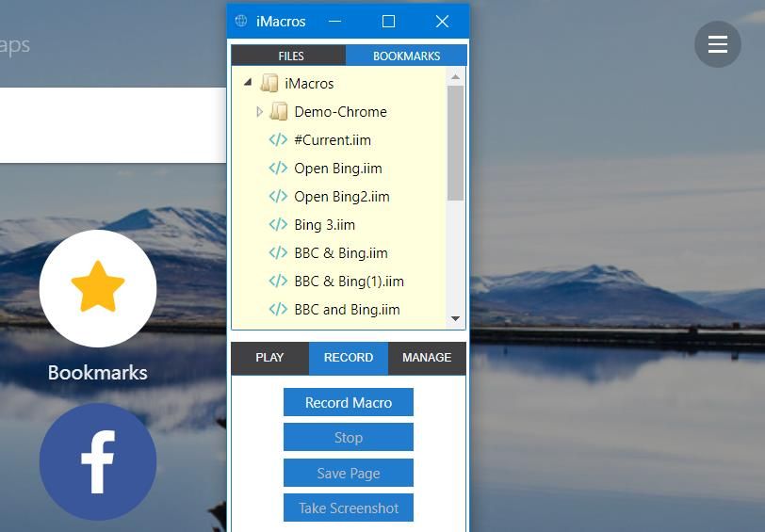Maximize the iMacros window
Viewport: 765px width, 532px height.
[x=388, y=22]
